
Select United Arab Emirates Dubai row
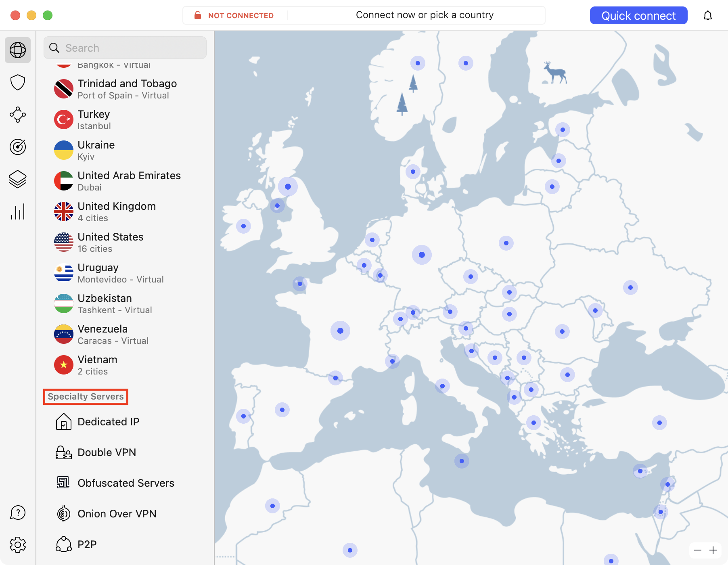point(125,181)
